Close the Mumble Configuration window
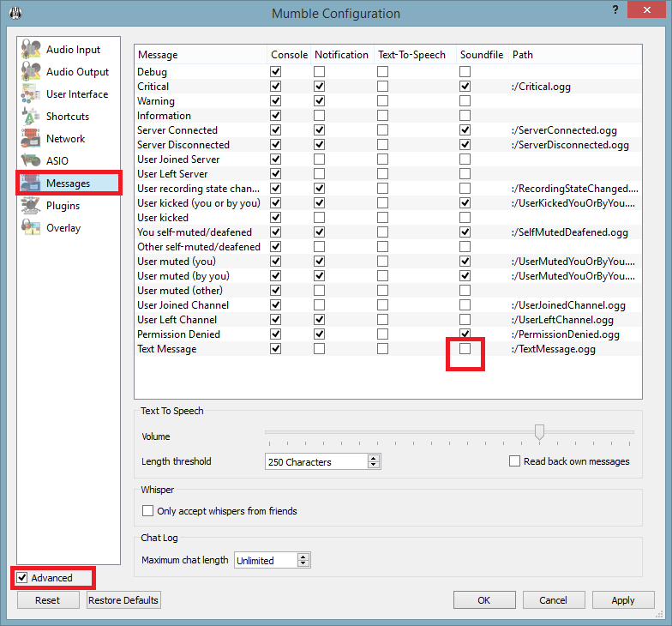 [646, 9]
